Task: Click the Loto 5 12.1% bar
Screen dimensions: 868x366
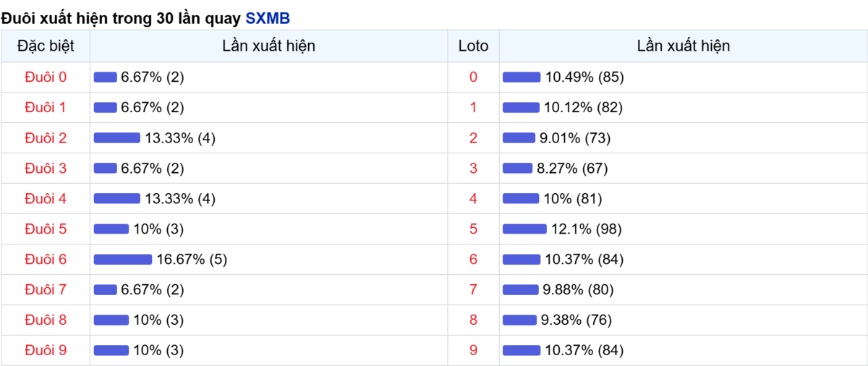Action: point(524,229)
